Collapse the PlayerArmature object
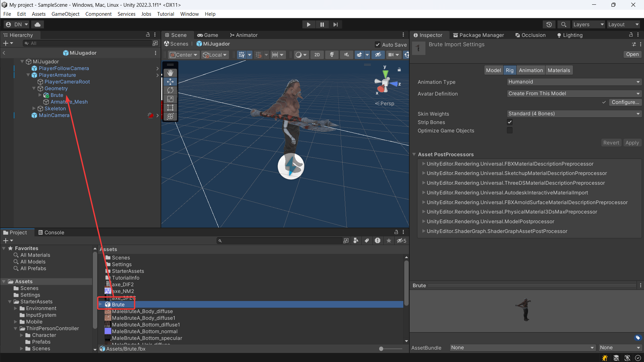 (x=28, y=75)
